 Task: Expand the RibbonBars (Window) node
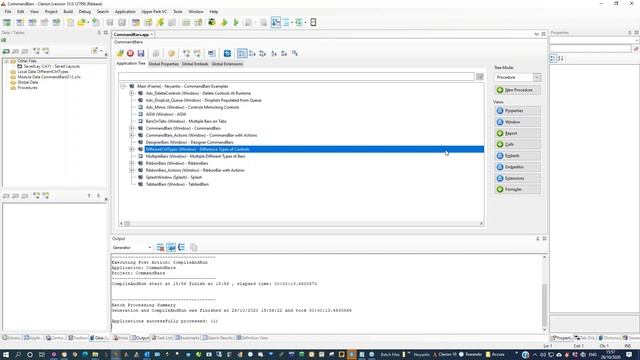coord(132,163)
